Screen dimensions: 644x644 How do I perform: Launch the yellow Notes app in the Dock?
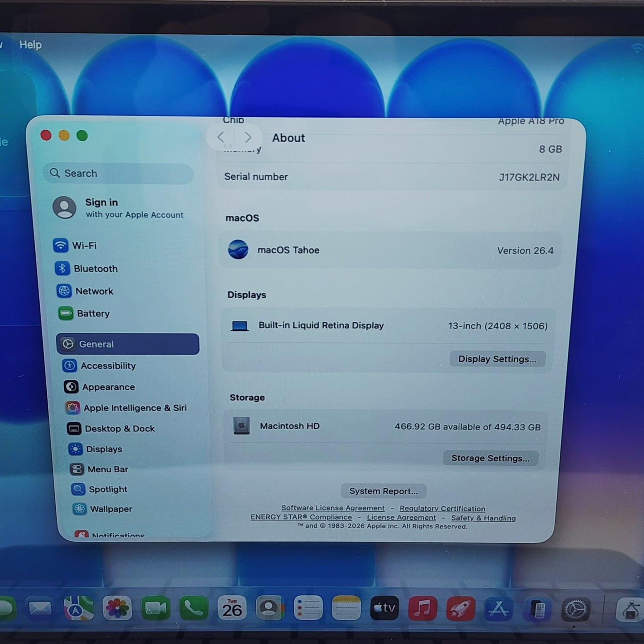point(346,608)
